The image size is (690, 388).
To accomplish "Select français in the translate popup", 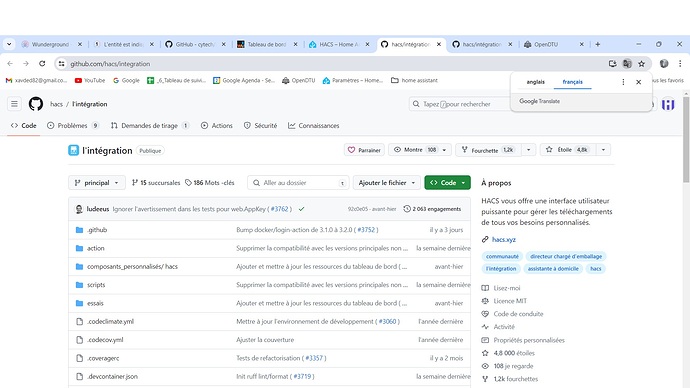I will tap(573, 82).
